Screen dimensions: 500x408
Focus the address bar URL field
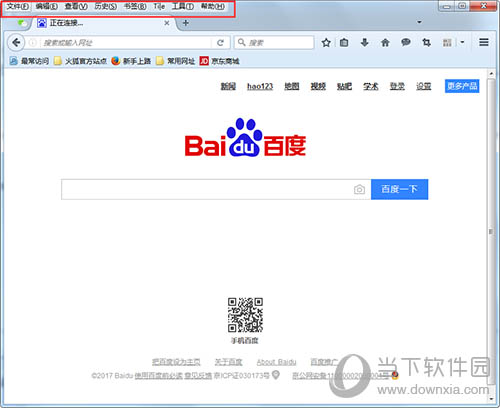pos(125,43)
